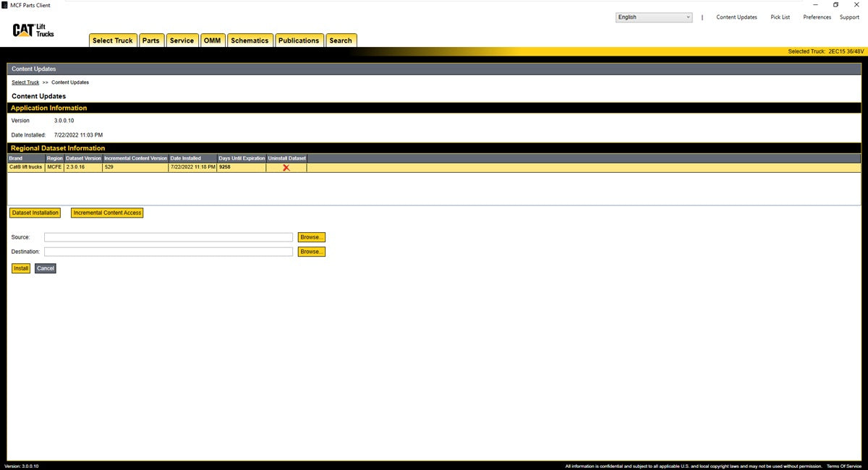Click the Incremental Content Version column header
The image size is (868, 470).
point(135,158)
